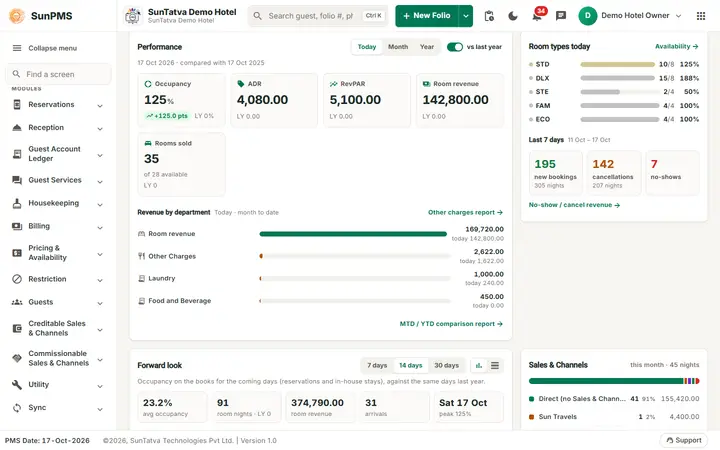The width and height of the screenshot is (720, 450).
Task: Click the Commissionable Sales & Channels icon
Action: click(x=17, y=358)
